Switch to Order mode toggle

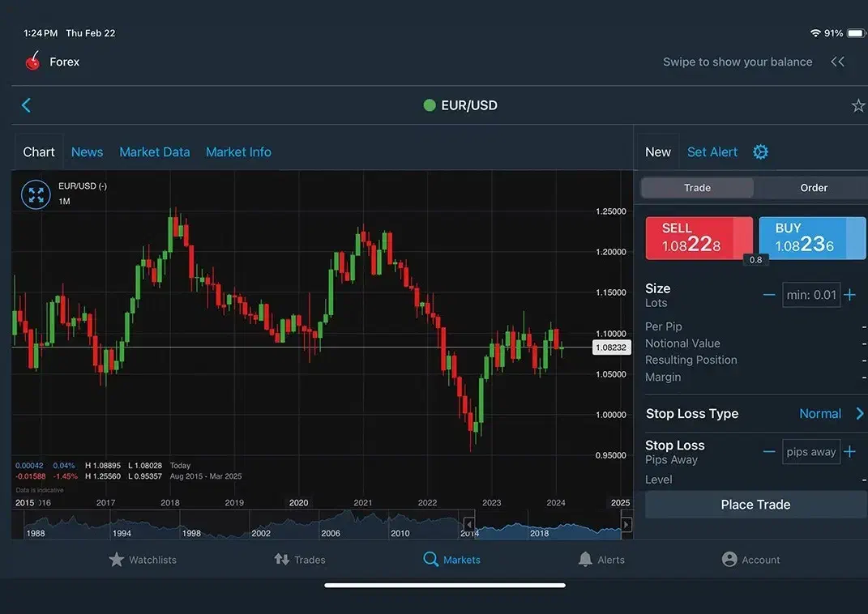813,188
